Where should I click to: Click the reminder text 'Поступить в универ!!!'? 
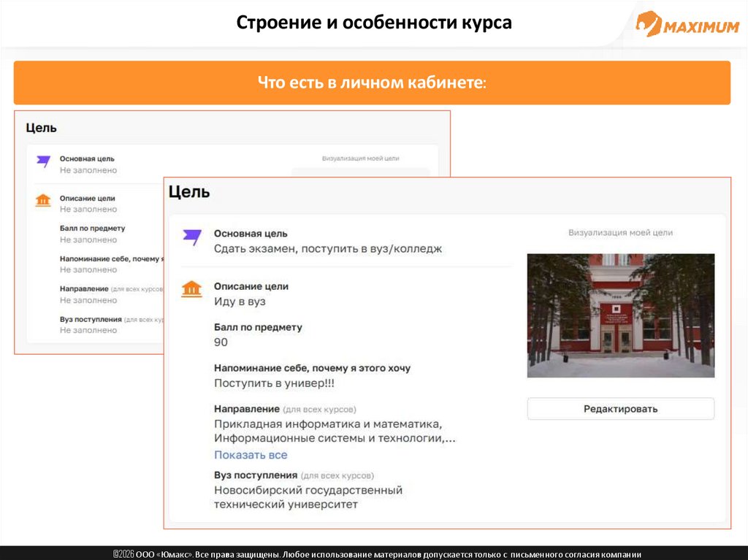tap(274, 383)
